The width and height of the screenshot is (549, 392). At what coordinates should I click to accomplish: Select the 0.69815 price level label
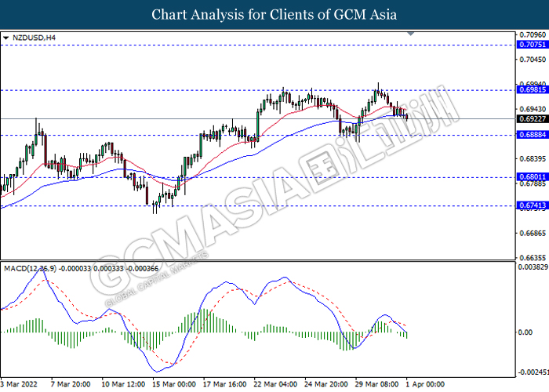533,90
